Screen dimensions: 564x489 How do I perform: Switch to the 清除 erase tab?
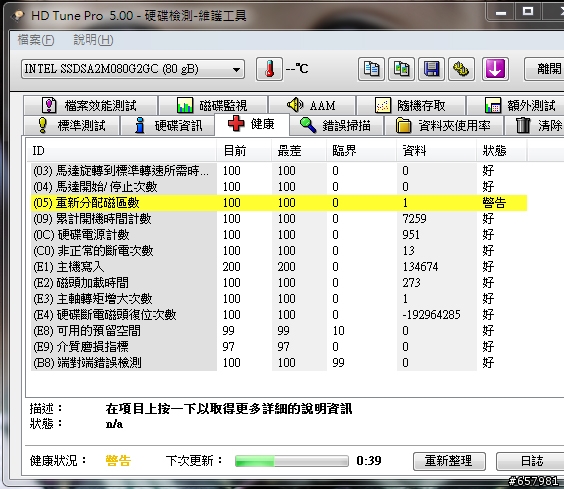[534, 126]
